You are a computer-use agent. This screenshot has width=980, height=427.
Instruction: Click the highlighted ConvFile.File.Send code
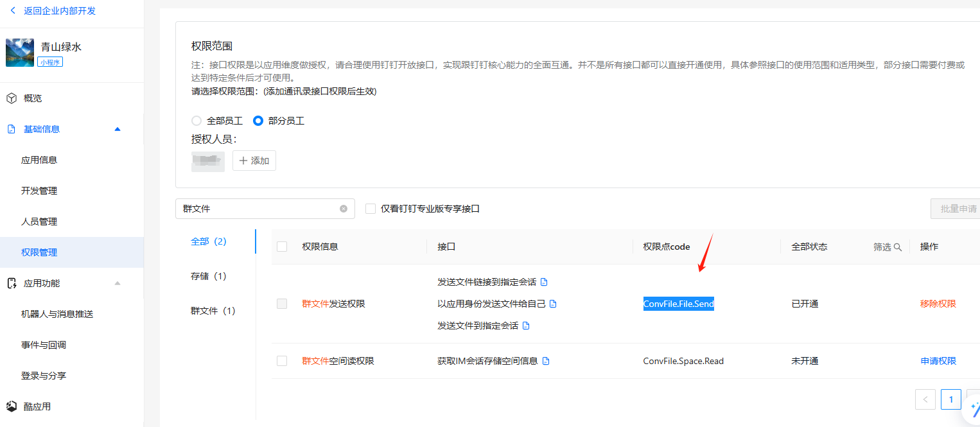679,304
